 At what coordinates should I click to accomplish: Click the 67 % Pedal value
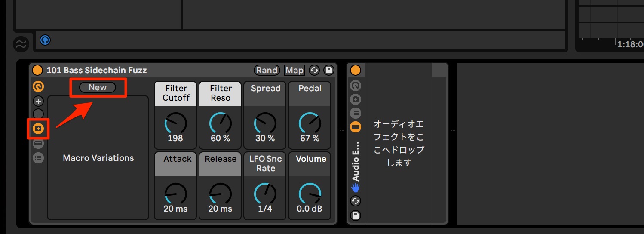pyautogui.click(x=310, y=139)
